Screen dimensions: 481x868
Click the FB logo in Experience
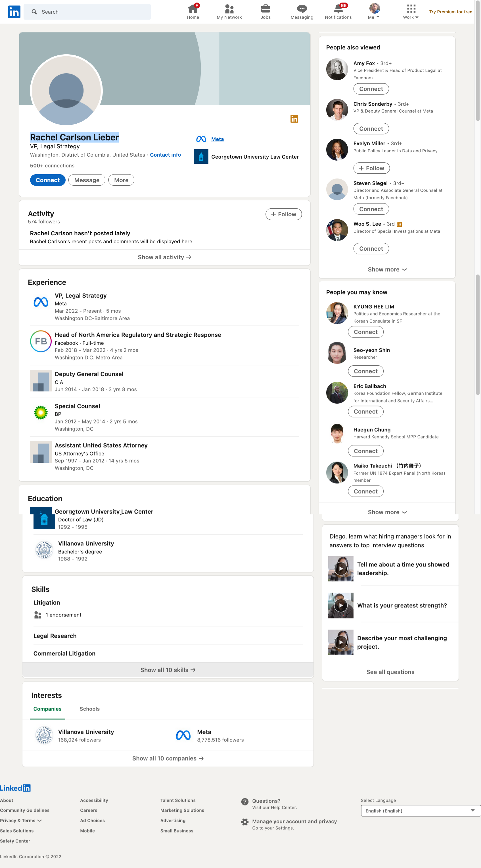click(41, 341)
